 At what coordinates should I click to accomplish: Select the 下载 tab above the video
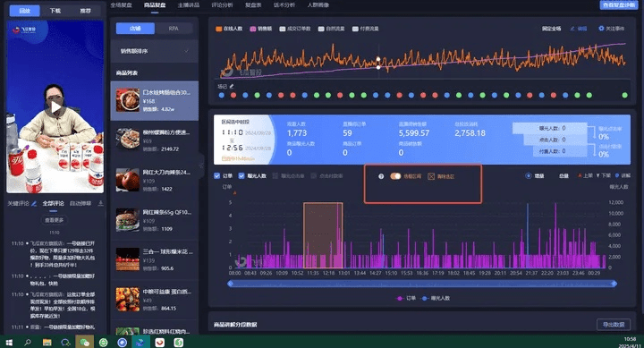[55, 11]
